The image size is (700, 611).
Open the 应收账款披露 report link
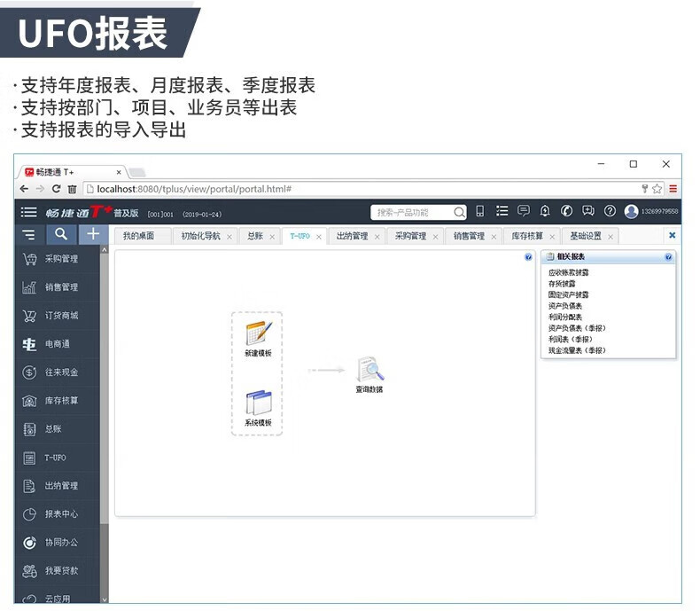568,272
